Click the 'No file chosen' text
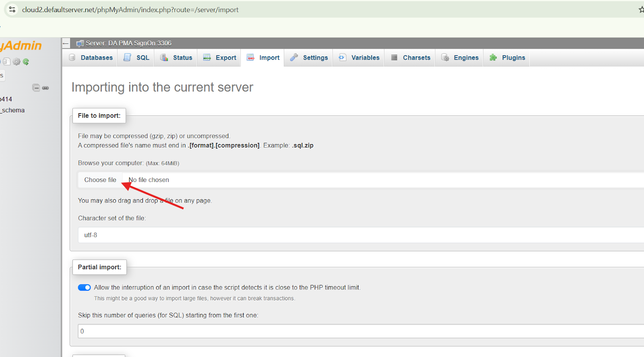 (149, 180)
